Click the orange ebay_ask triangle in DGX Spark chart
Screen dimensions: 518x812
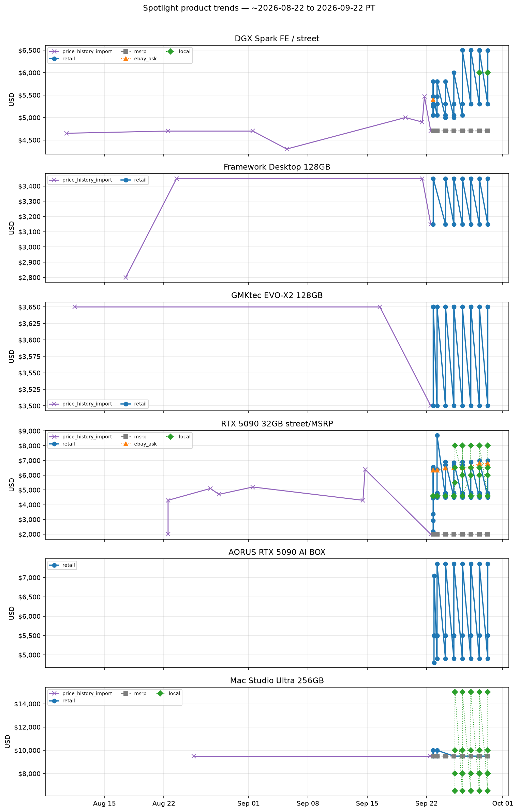[x=433, y=100]
